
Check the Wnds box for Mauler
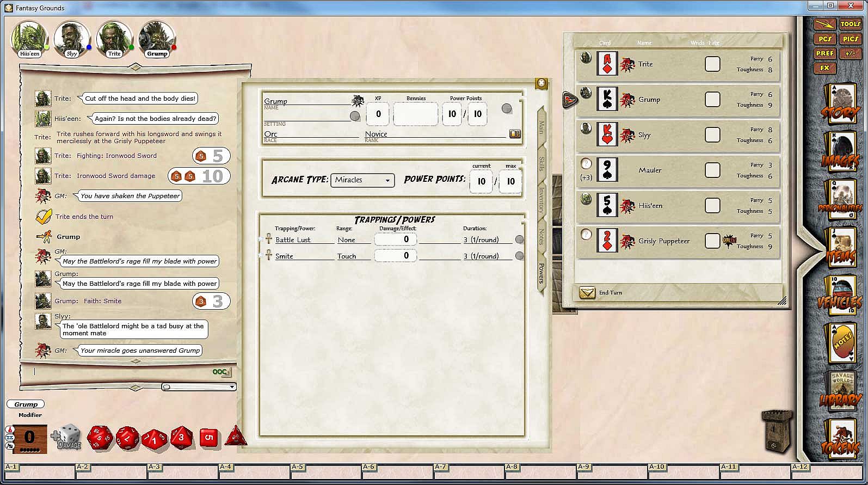point(712,170)
